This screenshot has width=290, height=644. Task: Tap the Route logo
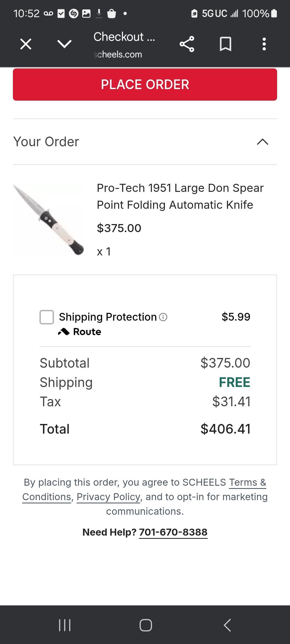(x=80, y=332)
